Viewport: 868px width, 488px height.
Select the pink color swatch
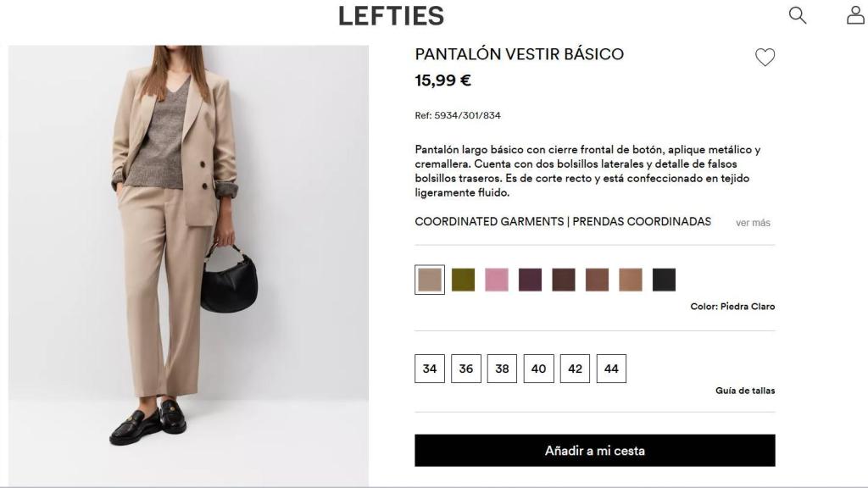(x=496, y=279)
